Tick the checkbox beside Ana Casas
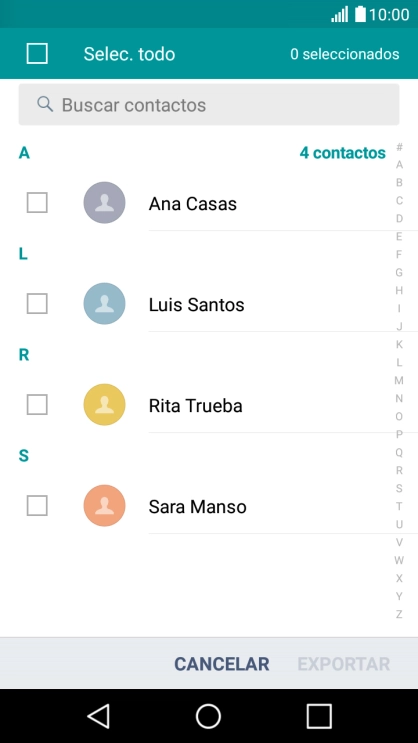418x743 pixels. point(37,203)
